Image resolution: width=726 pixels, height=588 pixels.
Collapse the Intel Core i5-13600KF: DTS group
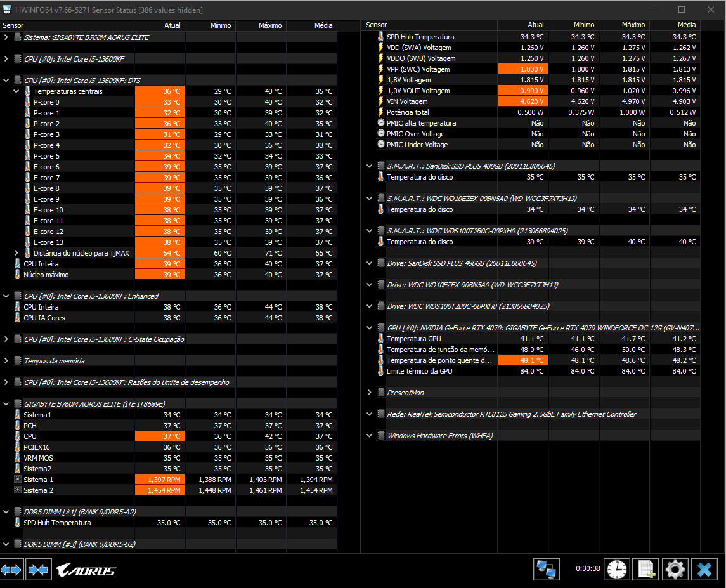tap(6, 80)
